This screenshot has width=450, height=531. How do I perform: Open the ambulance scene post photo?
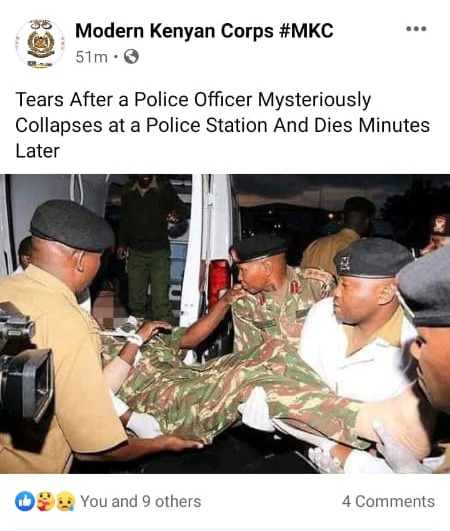(x=225, y=324)
